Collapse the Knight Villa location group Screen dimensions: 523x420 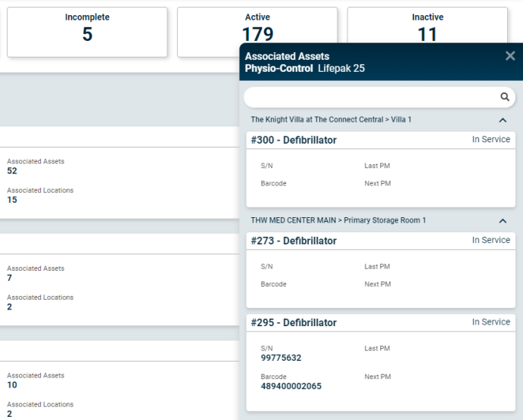pos(503,120)
